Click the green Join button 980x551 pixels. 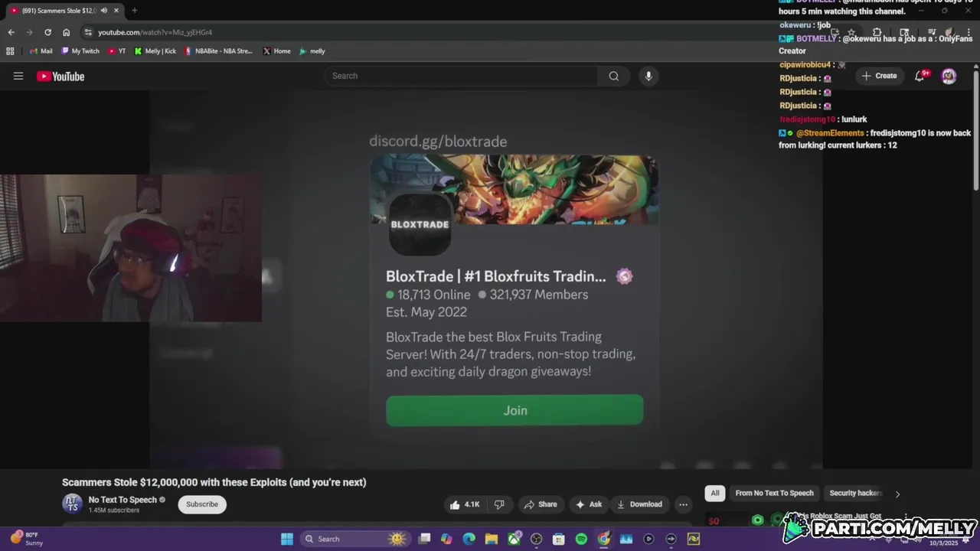(514, 410)
